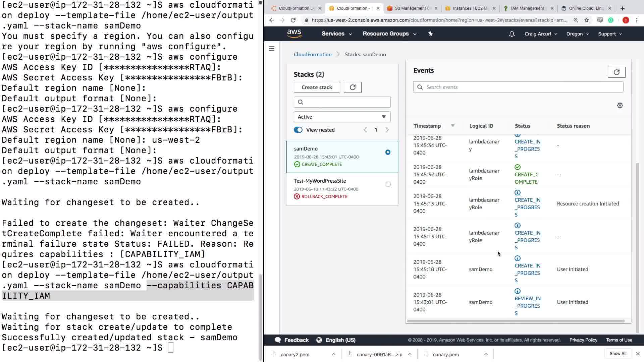Open the Oregon region dropdown
Image resolution: width=644 pixels, height=362 pixels.
click(x=577, y=34)
